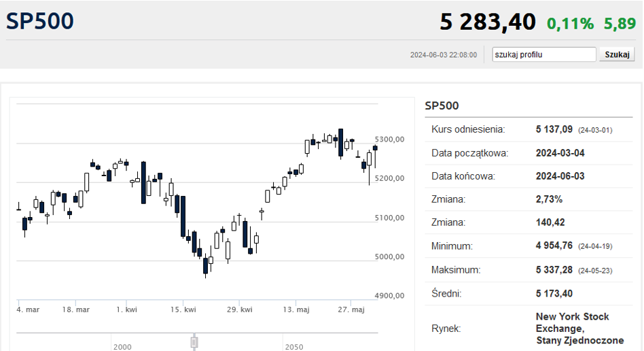Click the minimum date (24-04-19)
Image resolution: width=644 pixels, height=351 pixels.
[x=595, y=246]
